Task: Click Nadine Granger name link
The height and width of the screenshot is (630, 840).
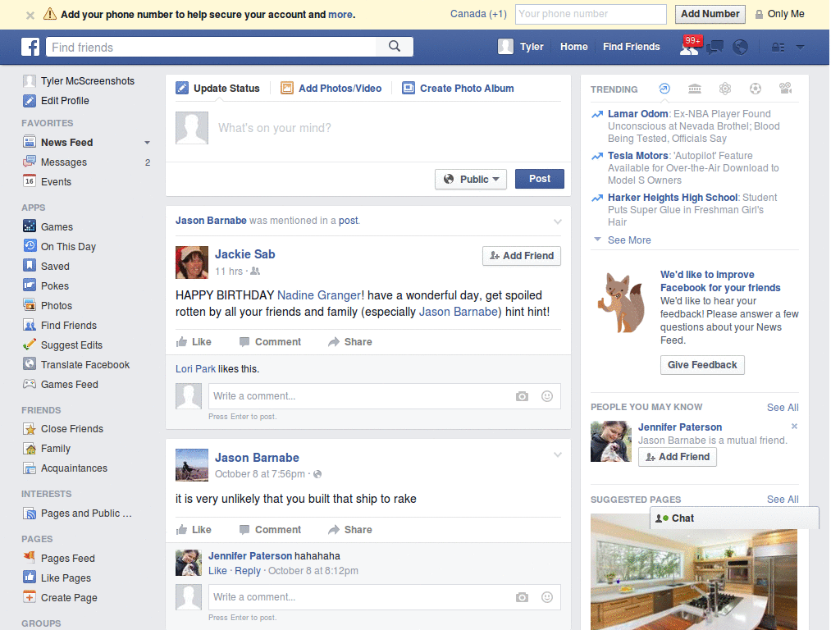Action: click(x=319, y=295)
